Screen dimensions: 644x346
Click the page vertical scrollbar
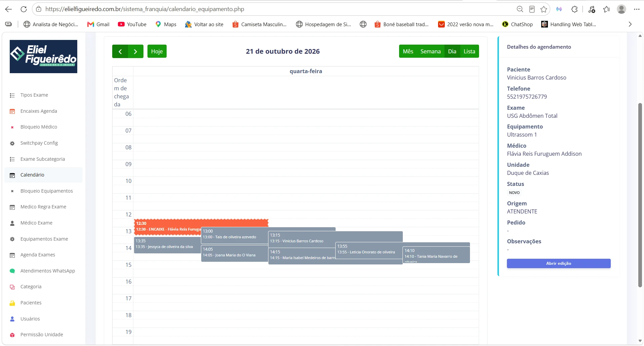pos(640,195)
